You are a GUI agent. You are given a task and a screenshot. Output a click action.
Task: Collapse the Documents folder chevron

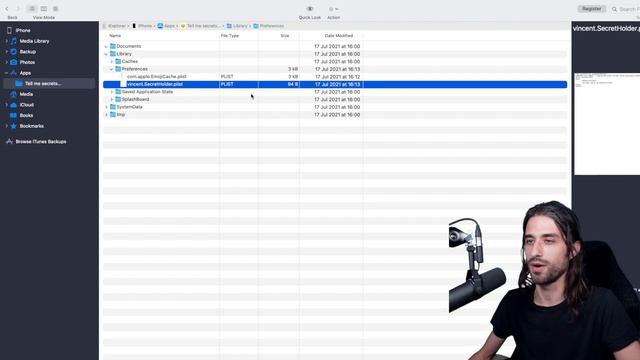107,47
